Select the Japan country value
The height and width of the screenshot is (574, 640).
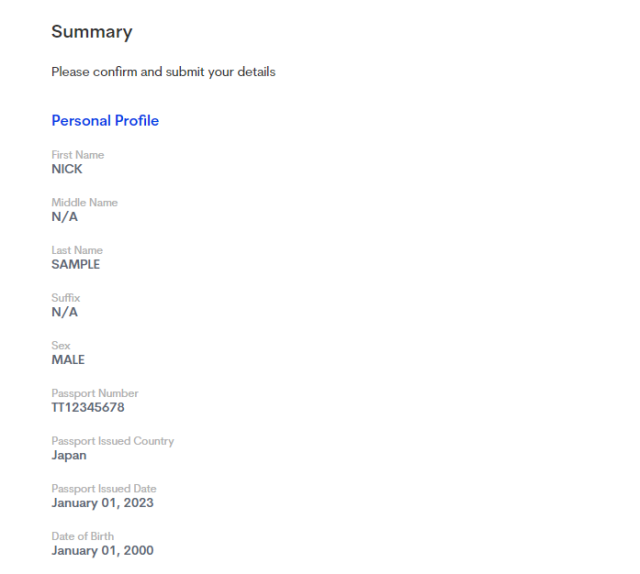pos(69,455)
